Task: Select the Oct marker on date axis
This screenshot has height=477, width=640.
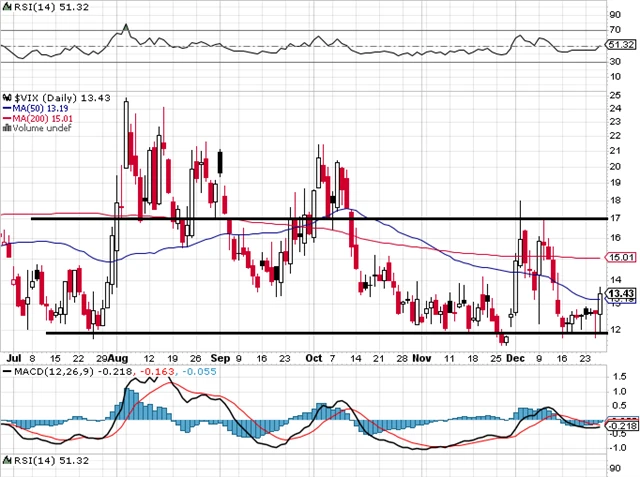Action: (313, 356)
